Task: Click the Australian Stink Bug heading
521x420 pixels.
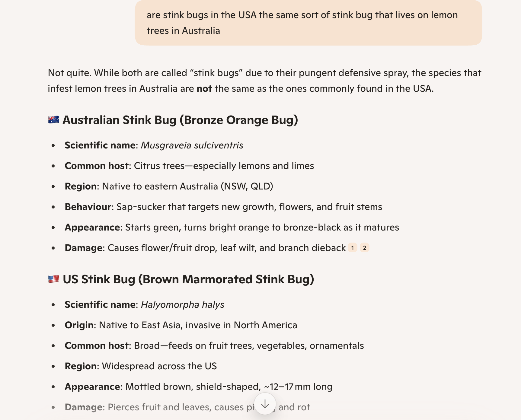Action: [x=180, y=120]
